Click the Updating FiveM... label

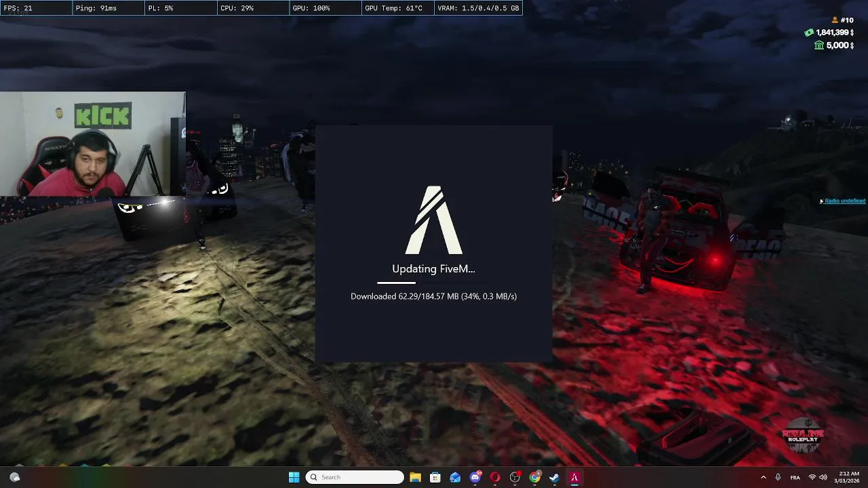pyautogui.click(x=434, y=268)
